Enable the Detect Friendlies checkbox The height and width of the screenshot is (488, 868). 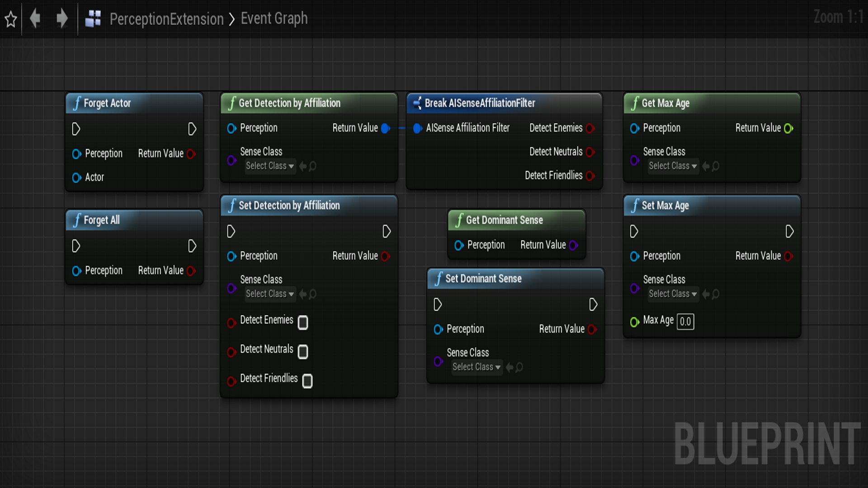(x=307, y=381)
